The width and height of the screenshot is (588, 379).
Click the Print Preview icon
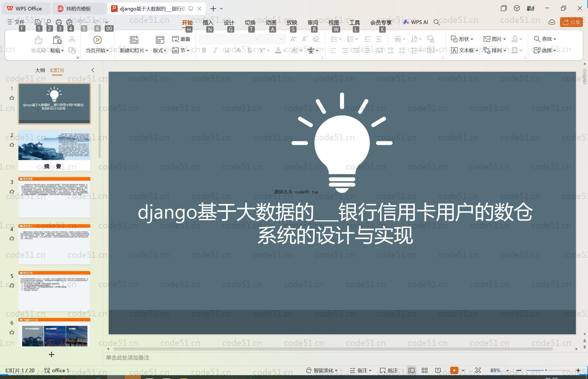70,22
